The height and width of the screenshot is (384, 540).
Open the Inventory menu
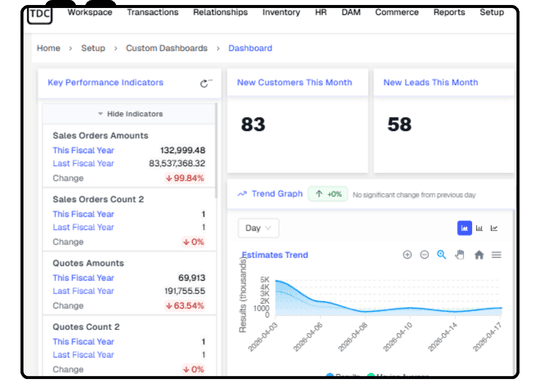click(281, 12)
